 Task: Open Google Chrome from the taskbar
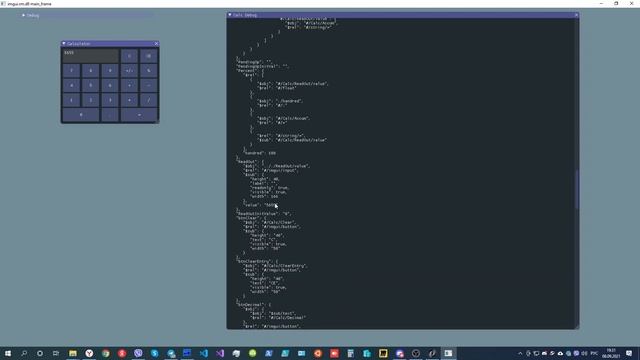[106, 353]
